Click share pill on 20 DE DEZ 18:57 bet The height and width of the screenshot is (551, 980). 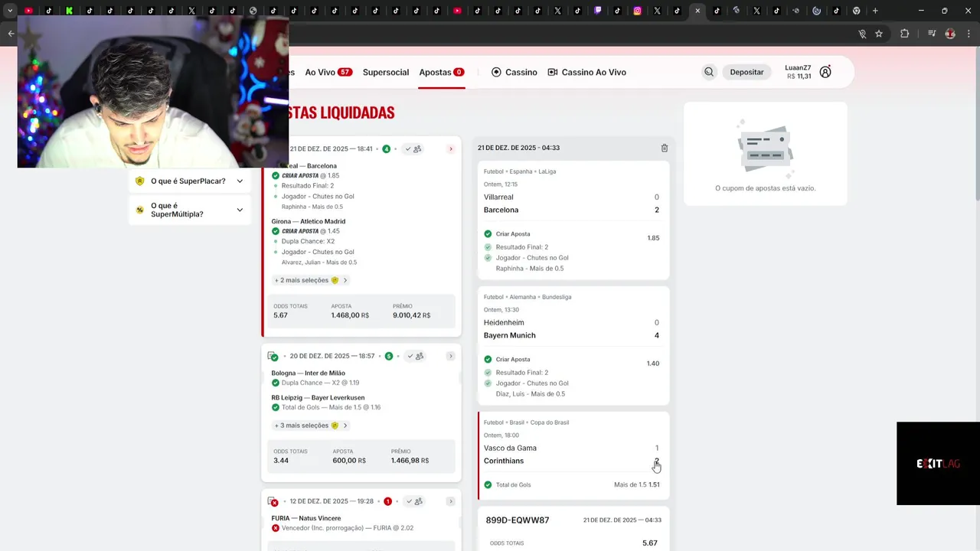pyautogui.click(x=414, y=356)
